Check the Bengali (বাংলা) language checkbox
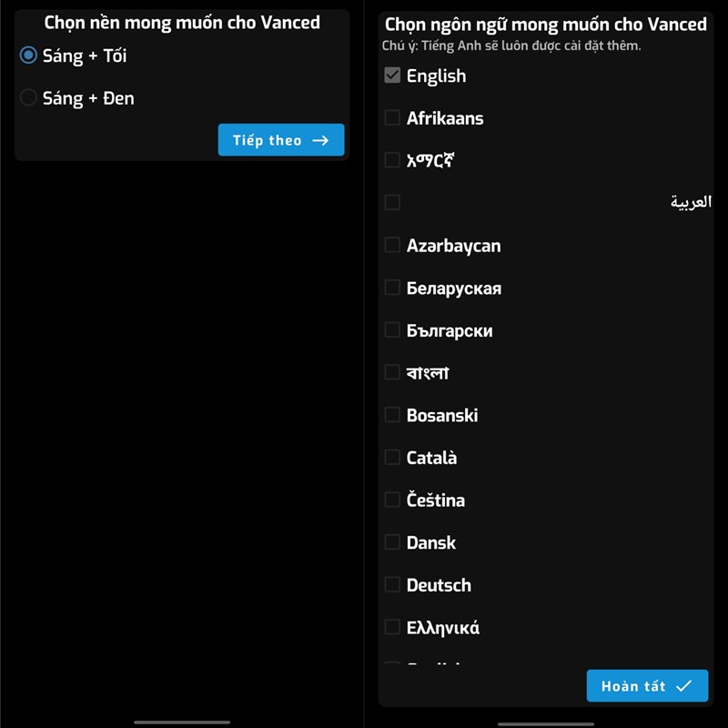Viewport: 728px width, 728px height. [392, 372]
